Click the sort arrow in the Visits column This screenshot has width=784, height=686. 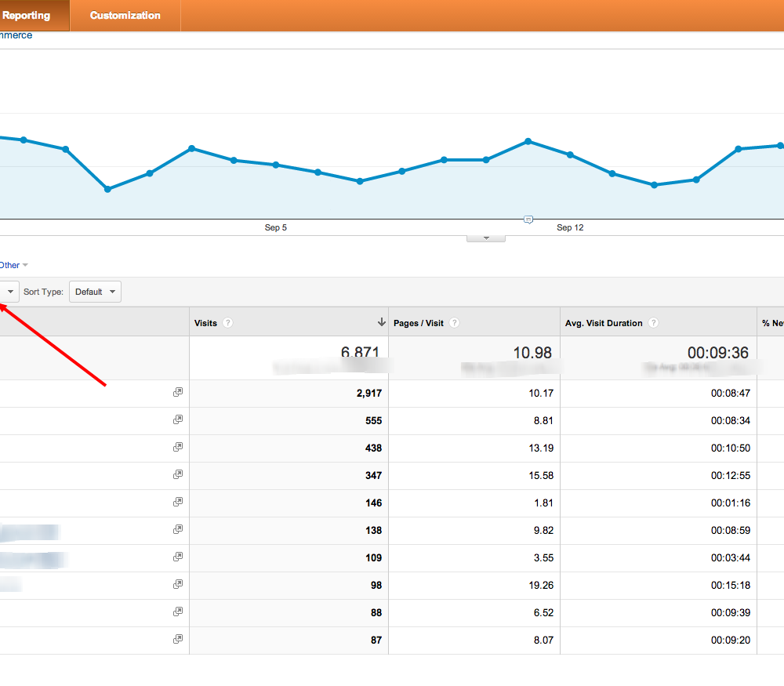(x=381, y=322)
